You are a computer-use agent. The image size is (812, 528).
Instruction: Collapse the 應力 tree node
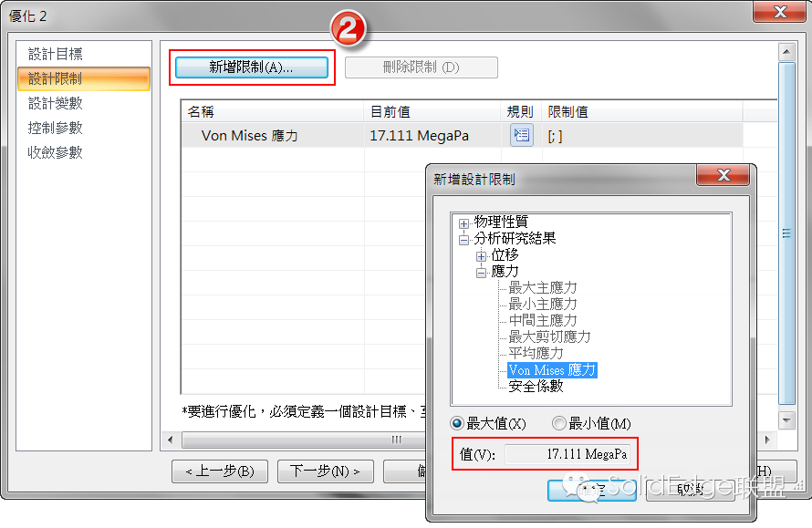[481, 273]
